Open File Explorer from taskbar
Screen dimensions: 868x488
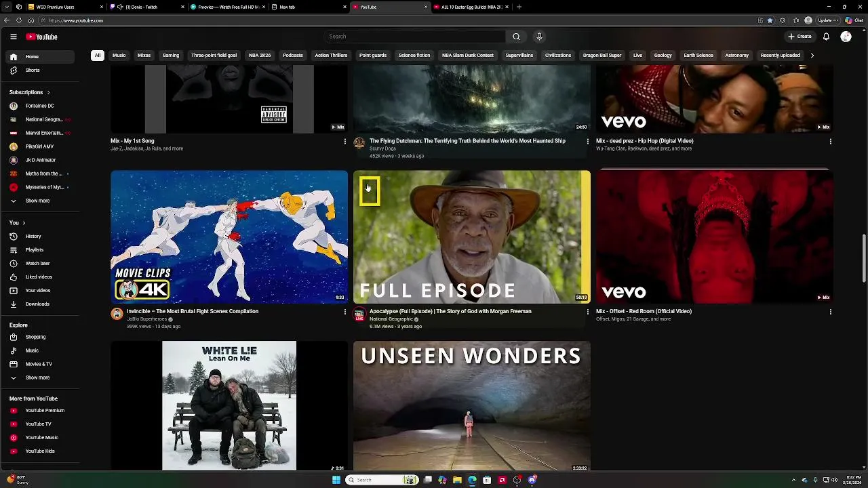tap(457, 480)
